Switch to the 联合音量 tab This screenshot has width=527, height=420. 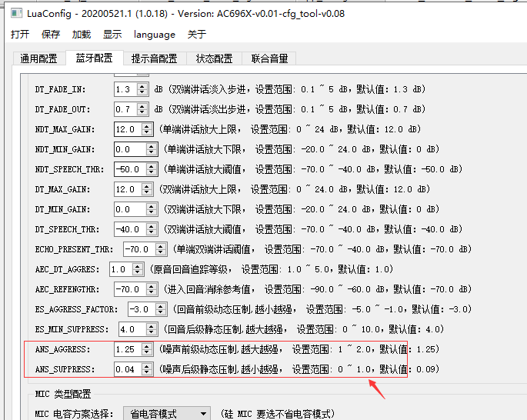[269, 58]
